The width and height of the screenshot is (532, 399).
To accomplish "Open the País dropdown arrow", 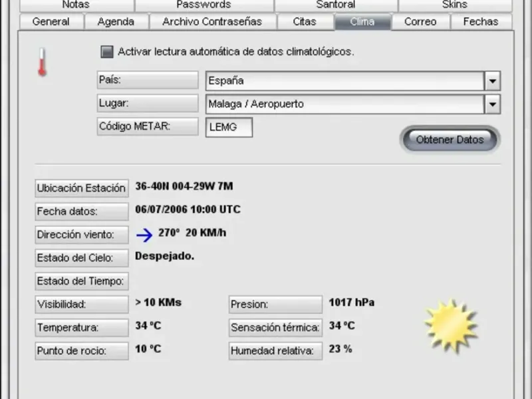I will [492, 80].
